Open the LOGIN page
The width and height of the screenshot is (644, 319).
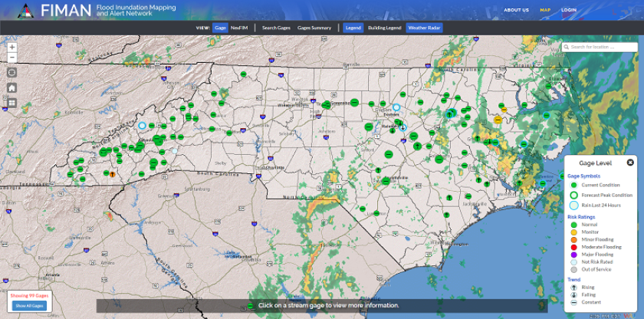[569, 10]
